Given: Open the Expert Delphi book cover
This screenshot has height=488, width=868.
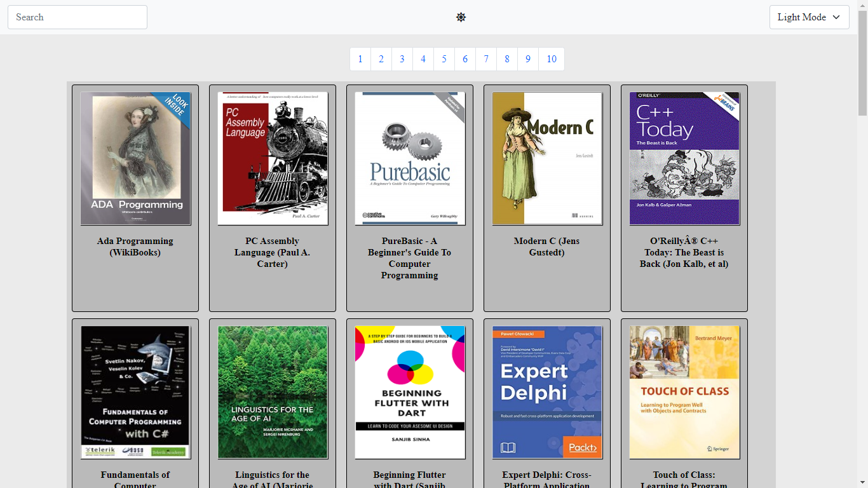Looking at the screenshot, I should coord(547,392).
